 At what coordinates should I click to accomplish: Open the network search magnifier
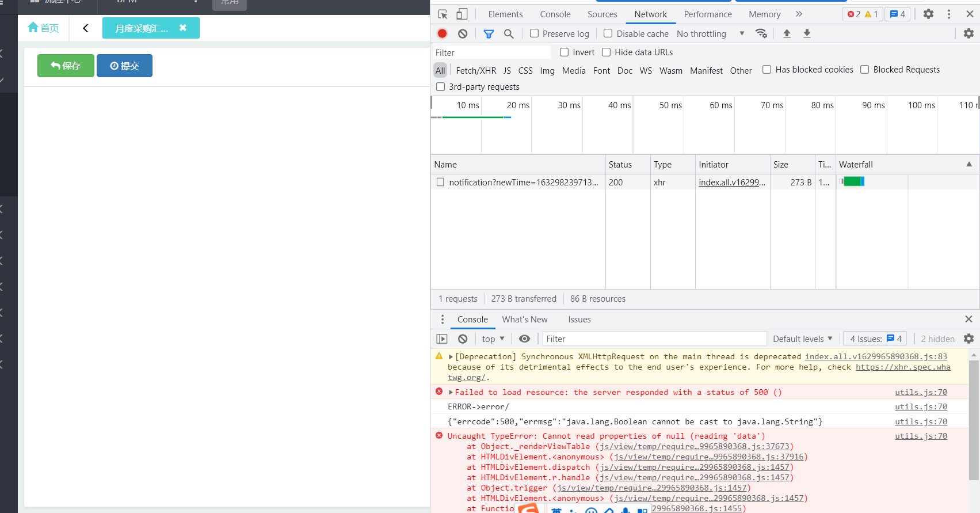509,34
